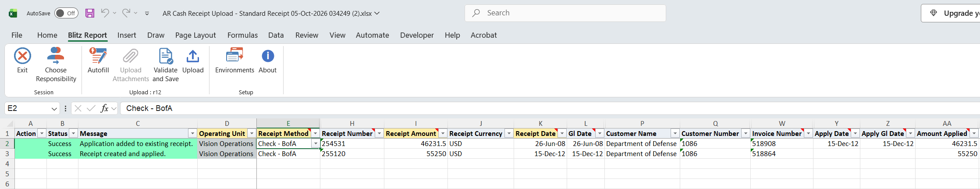Open the file name dropdown chevron
This screenshot has height=189, width=980.
pyautogui.click(x=377, y=13)
